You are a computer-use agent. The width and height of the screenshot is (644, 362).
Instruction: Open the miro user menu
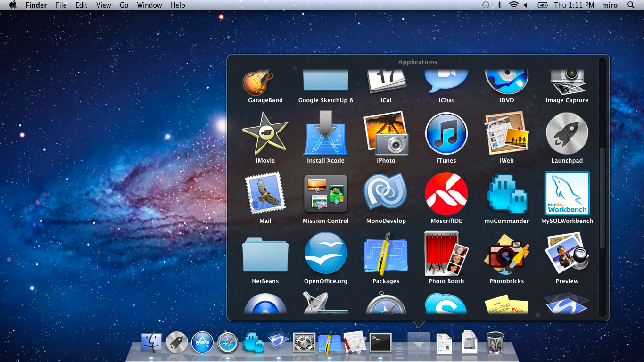(x=611, y=5)
